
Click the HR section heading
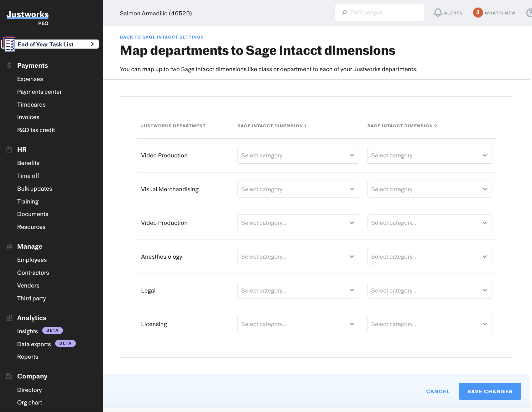coord(22,150)
